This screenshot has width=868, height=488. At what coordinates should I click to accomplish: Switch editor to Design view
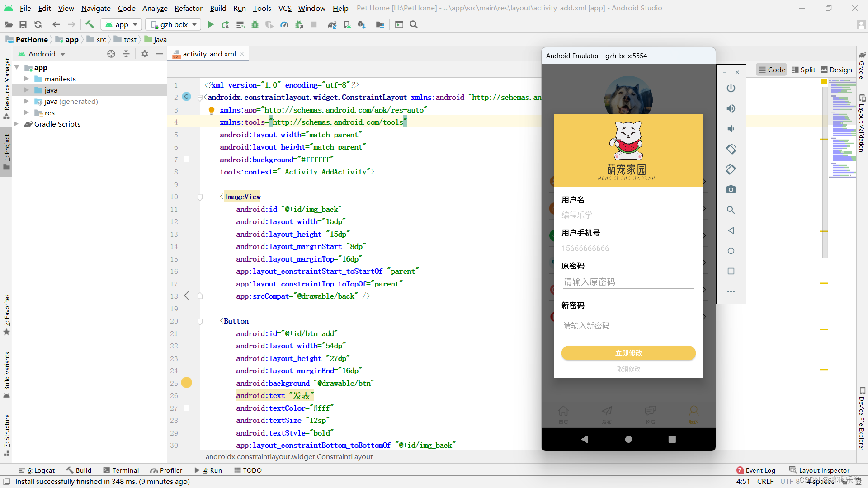tap(836, 70)
